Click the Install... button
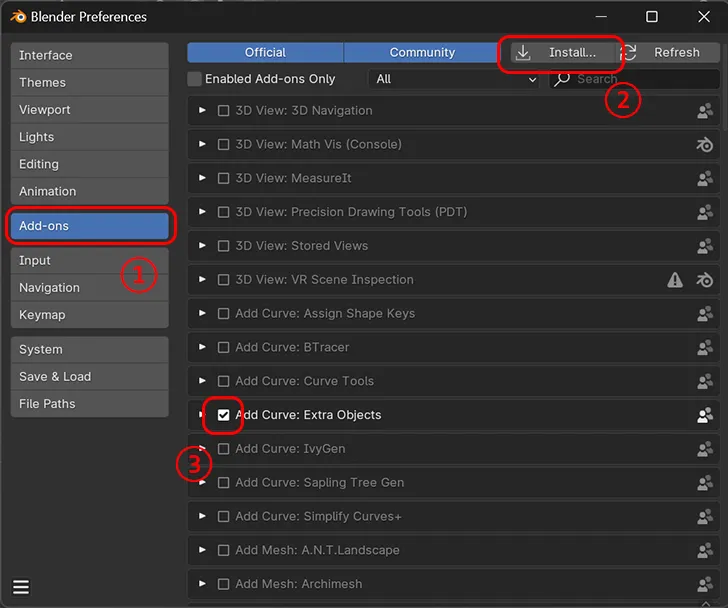This screenshot has height=608, width=728. 560,53
